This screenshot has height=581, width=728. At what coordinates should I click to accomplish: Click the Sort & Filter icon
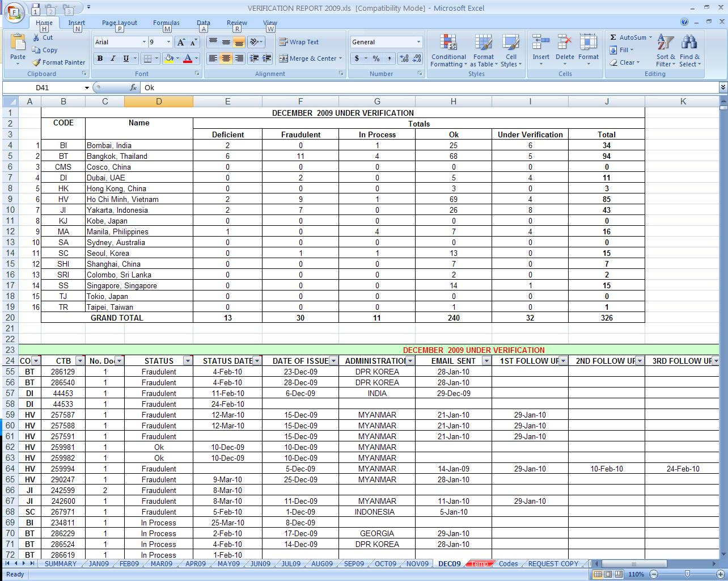click(666, 43)
